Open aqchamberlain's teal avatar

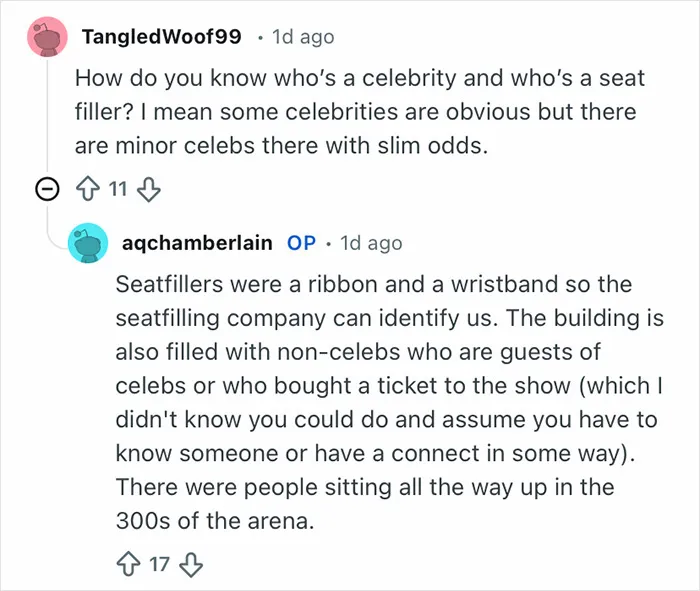pos(88,243)
